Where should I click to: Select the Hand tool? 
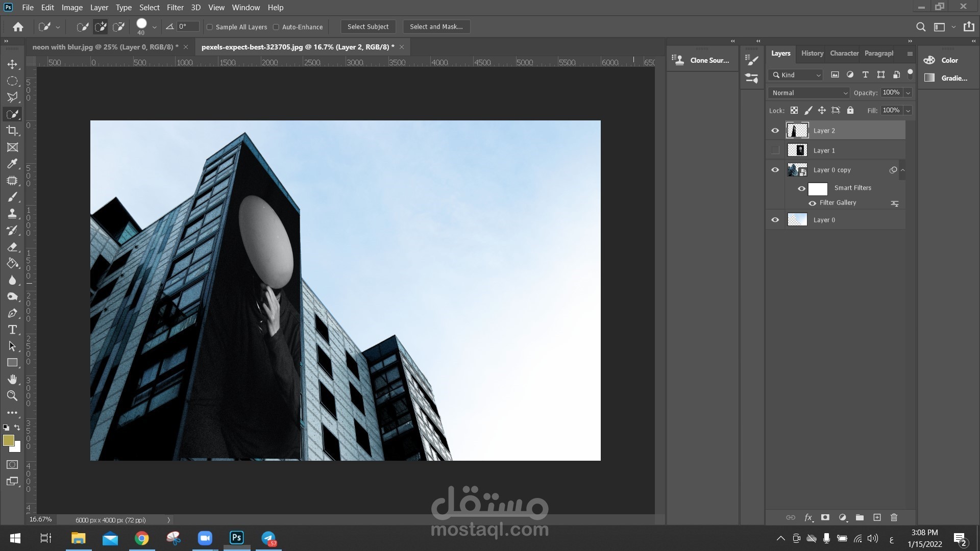coord(12,379)
